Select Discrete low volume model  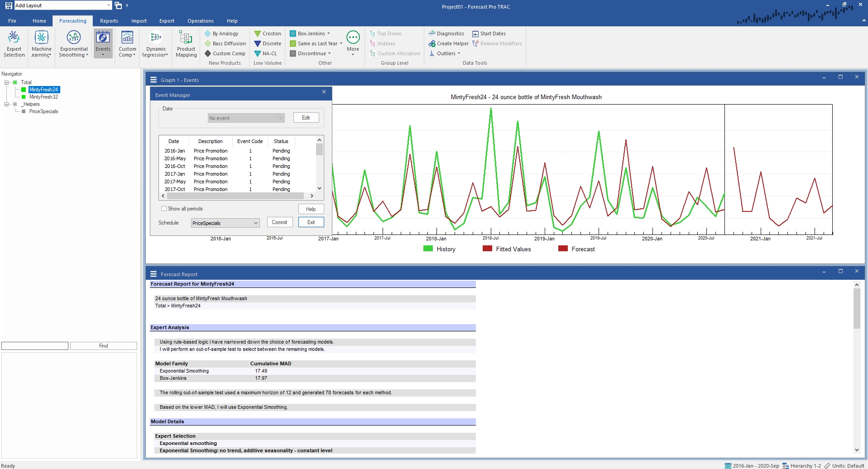(x=268, y=43)
